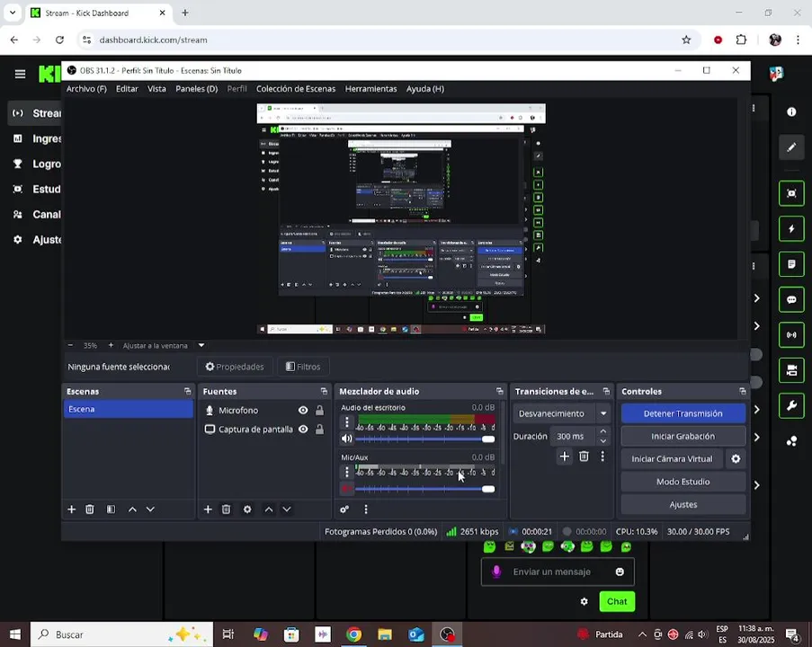Open Paneles (D) menu
This screenshot has height=647, width=812.
pyautogui.click(x=197, y=88)
